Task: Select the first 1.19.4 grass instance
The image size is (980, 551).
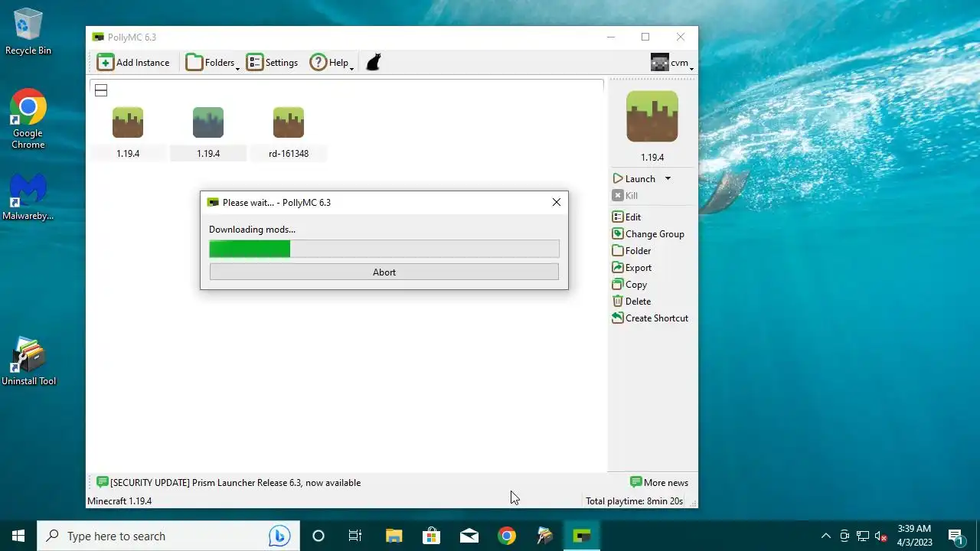Action: (128, 132)
